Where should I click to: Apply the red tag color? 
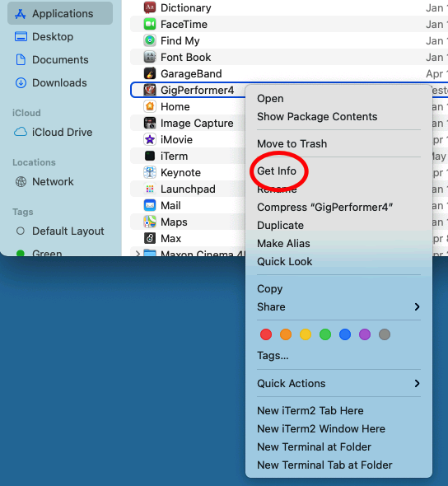pos(266,334)
